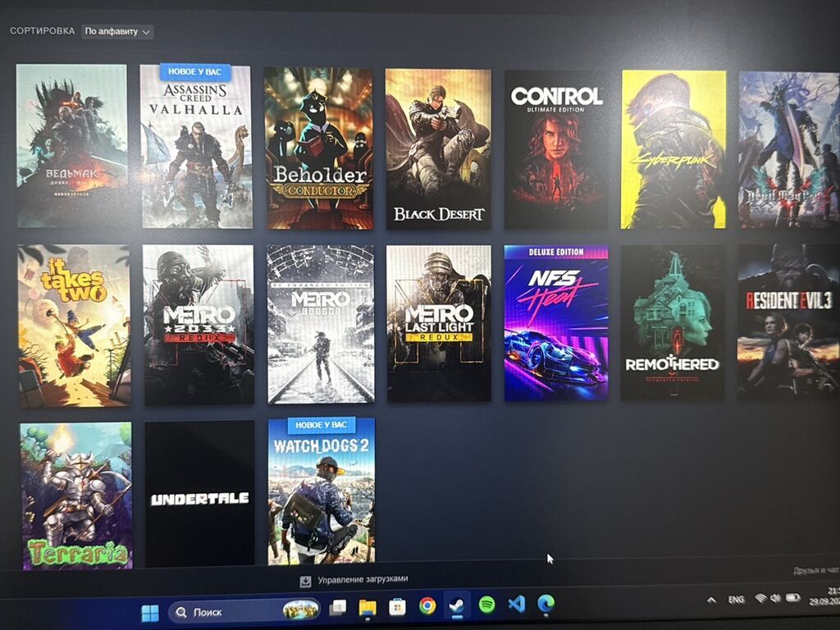The width and height of the screenshot is (840, 630).
Task: Click 'Новое у вас' badge on Valhalla
Action: 195,72
